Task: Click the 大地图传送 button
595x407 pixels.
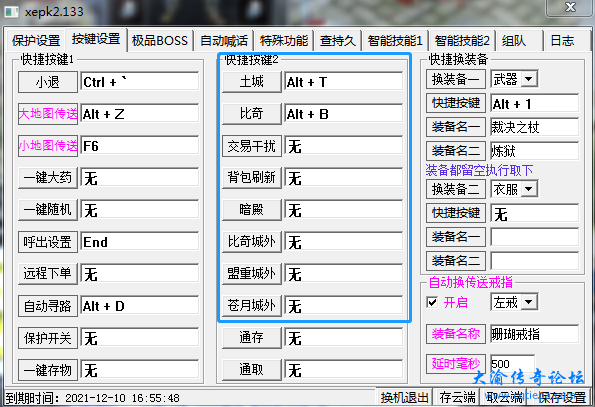Action: click(48, 114)
